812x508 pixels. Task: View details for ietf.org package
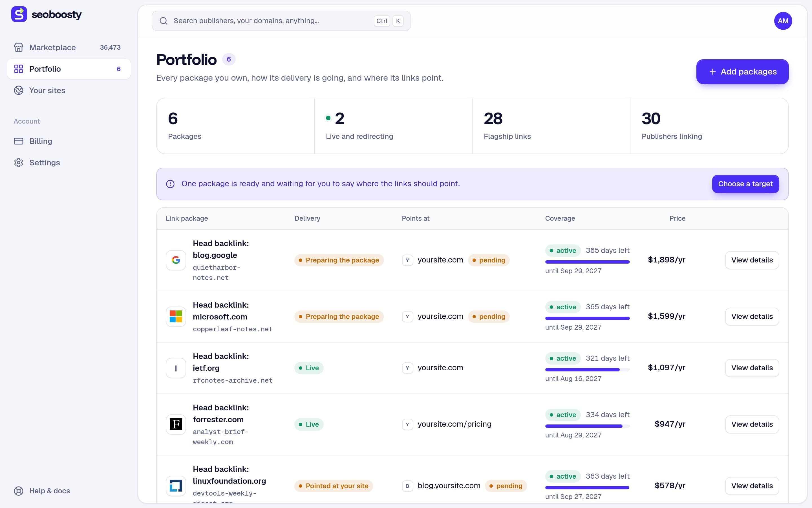pos(752,368)
